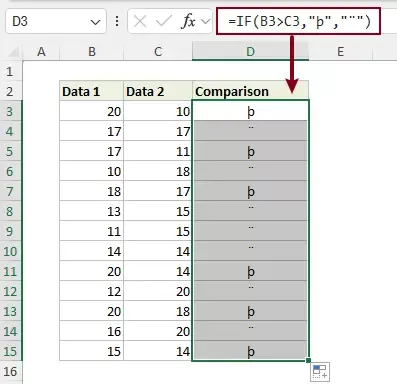The width and height of the screenshot is (397, 384).
Task: Open the Name Box dropdown arrow
Action: (x=95, y=22)
